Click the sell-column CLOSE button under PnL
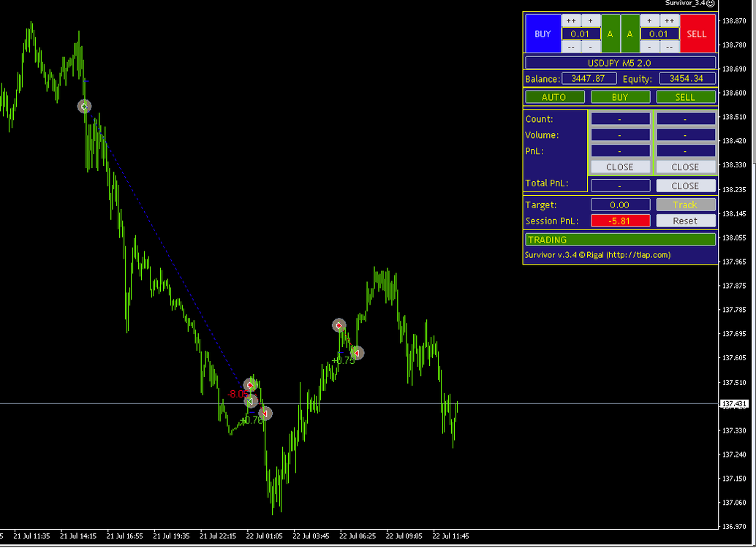 coord(686,167)
